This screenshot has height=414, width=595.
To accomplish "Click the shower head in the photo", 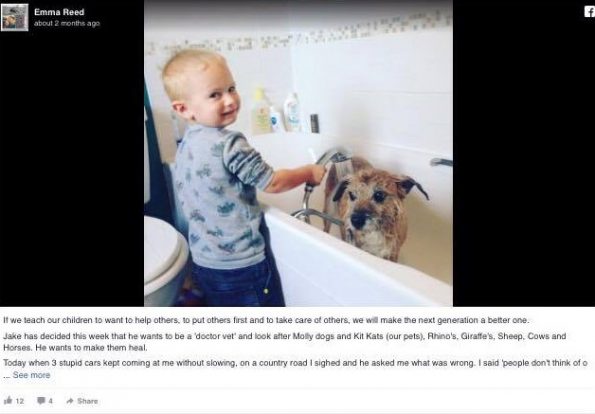I will coord(334,156).
